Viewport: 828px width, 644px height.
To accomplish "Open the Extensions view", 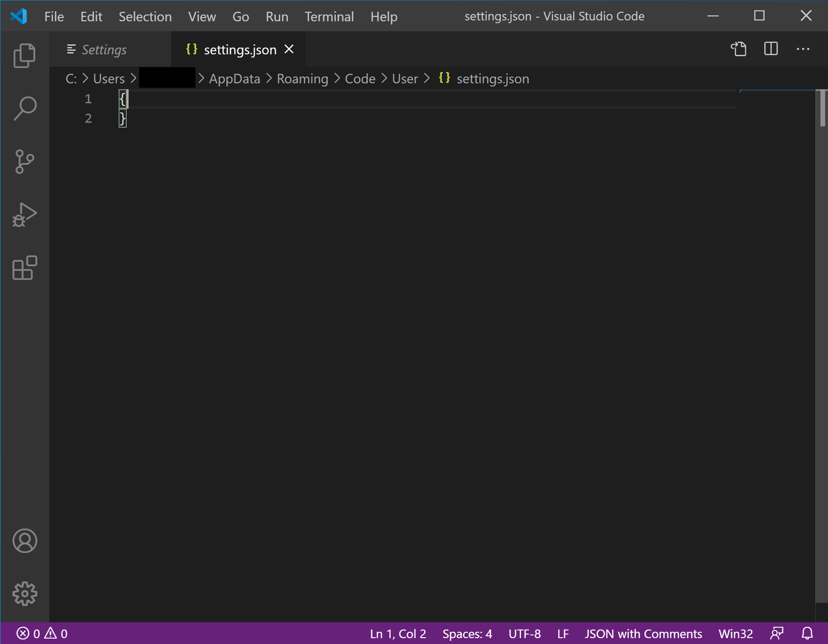I will [x=24, y=268].
